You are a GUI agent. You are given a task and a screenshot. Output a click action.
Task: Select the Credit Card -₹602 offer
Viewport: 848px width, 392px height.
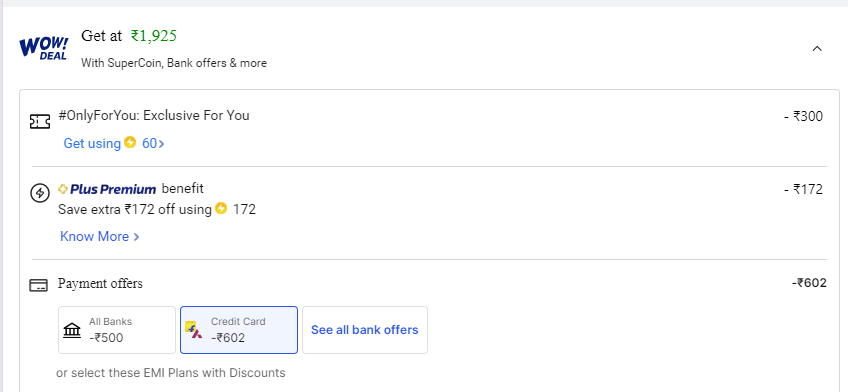click(238, 330)
